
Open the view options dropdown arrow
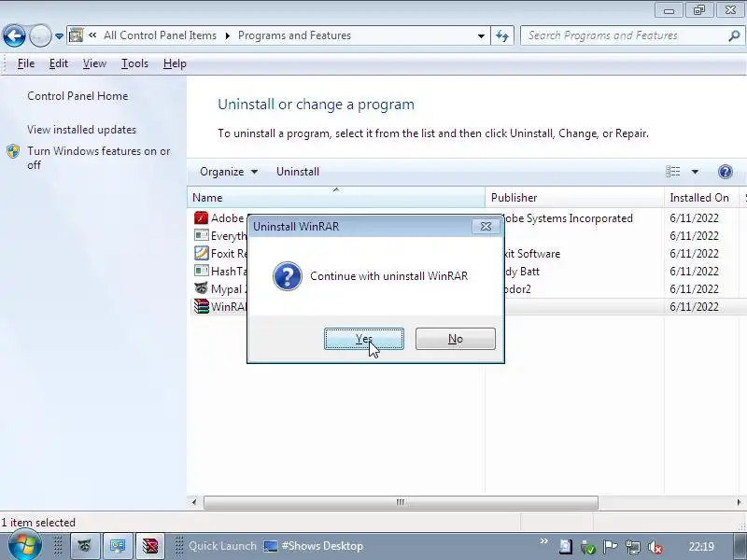(695, 172)
